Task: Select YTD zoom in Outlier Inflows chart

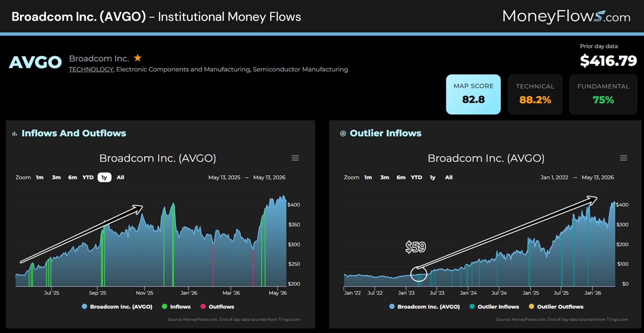Action: [x=416, y=178]
